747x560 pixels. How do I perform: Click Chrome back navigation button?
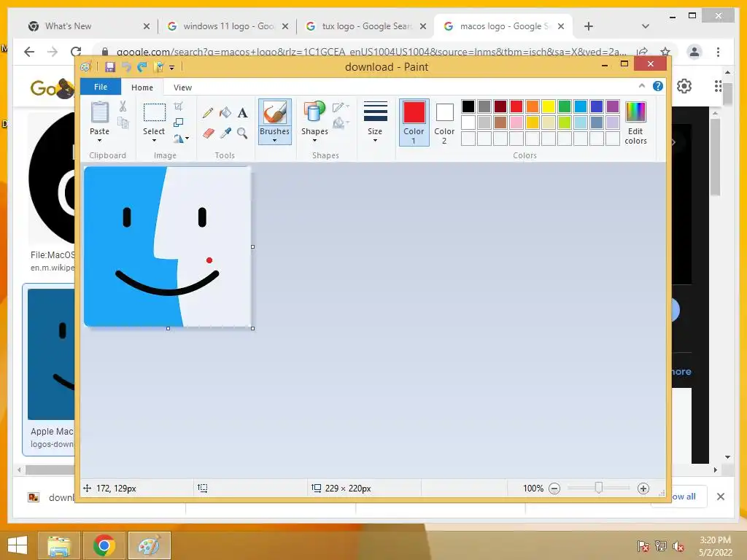(29, 52)
